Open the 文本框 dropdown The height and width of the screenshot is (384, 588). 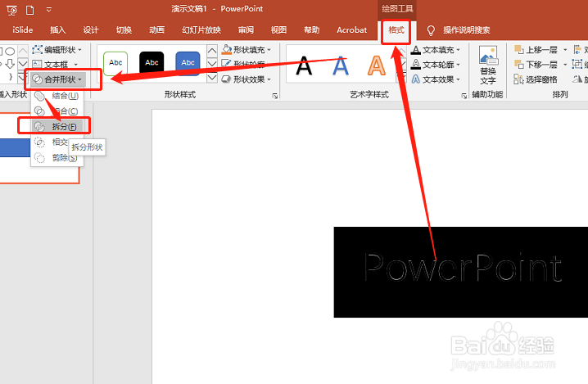tap(55, 65)
